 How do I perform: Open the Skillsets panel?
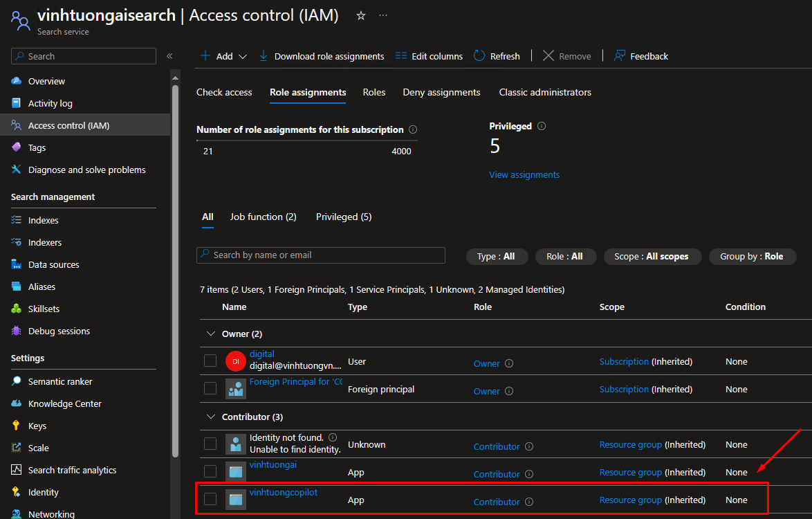point(46,309)
